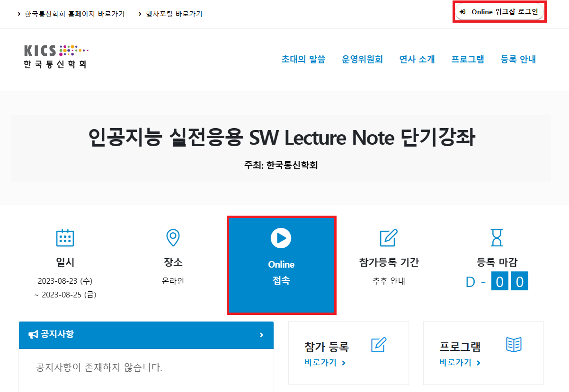Follow the 한국통신학회 홈페이지 바로가기 link
This screenshot has width=569, height=392.
(x=74, y=14)
